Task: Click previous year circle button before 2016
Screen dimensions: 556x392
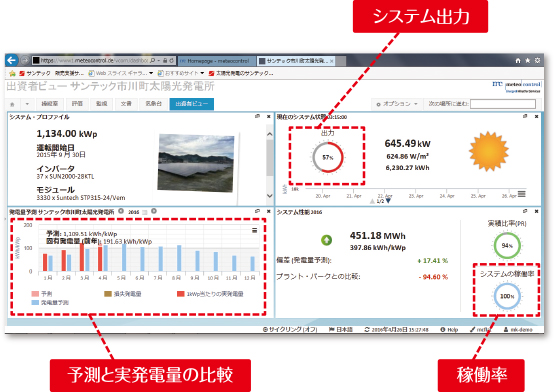Action: [121, 211]
